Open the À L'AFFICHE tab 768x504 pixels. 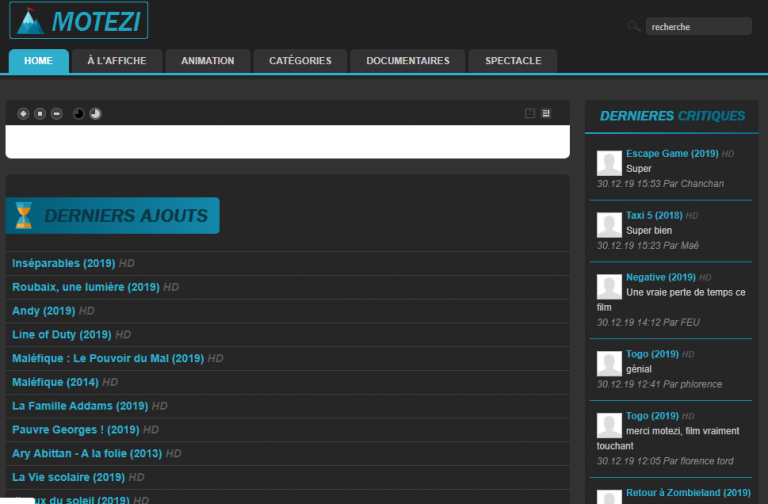116,61
